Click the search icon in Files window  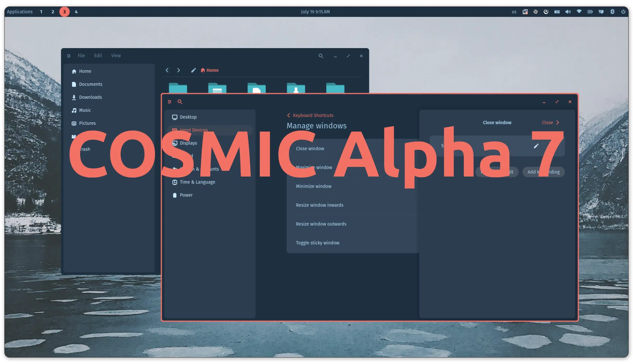pos(321,56)
